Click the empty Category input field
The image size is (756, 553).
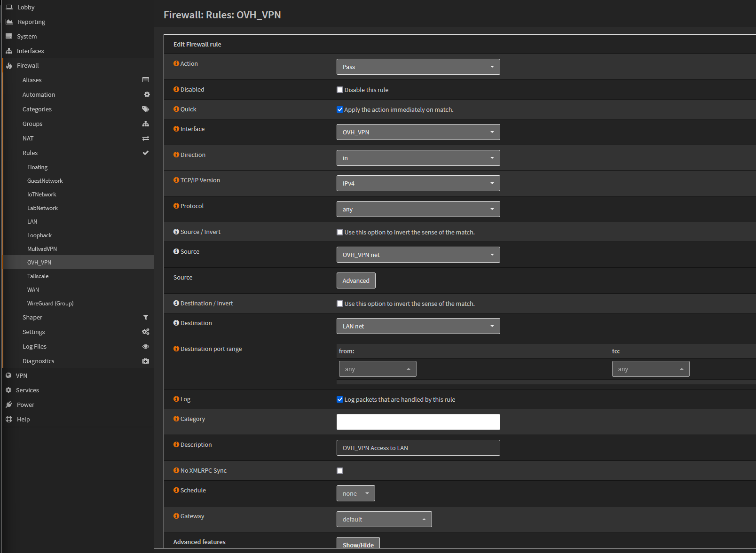418,422
